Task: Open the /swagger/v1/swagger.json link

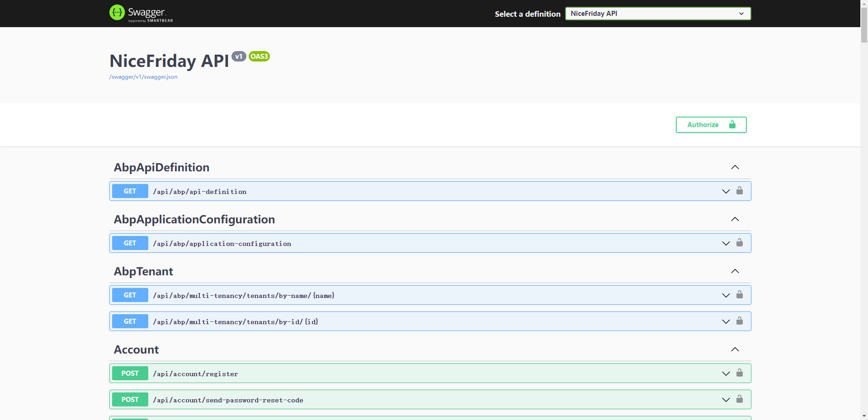Action: tap(143, 77)
